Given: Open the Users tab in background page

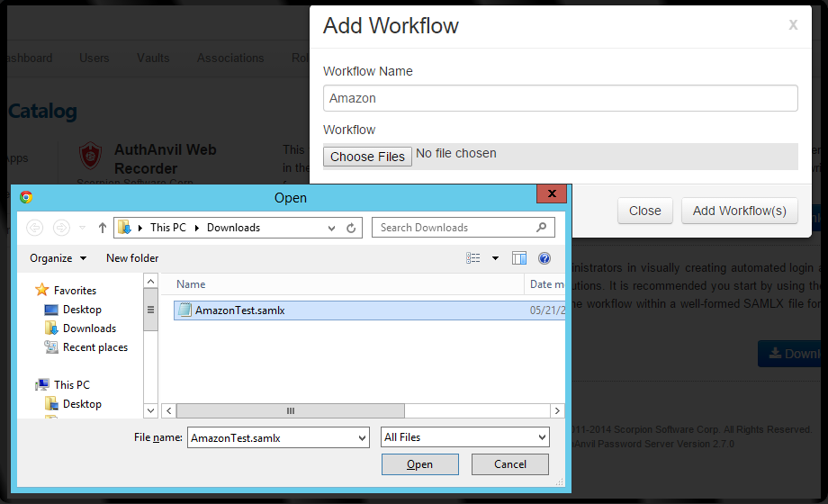Looking at the screenshot, I should coord(94,58).
